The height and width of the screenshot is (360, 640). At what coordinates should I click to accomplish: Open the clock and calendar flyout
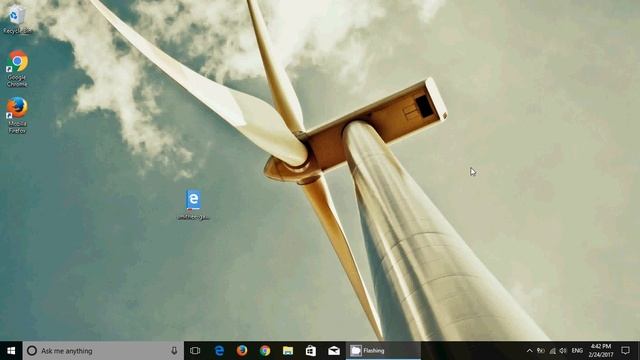(x=601, y=351)
